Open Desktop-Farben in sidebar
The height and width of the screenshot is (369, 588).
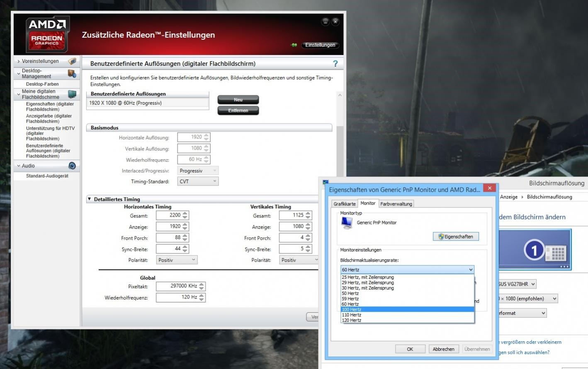[x=42, y=84]
